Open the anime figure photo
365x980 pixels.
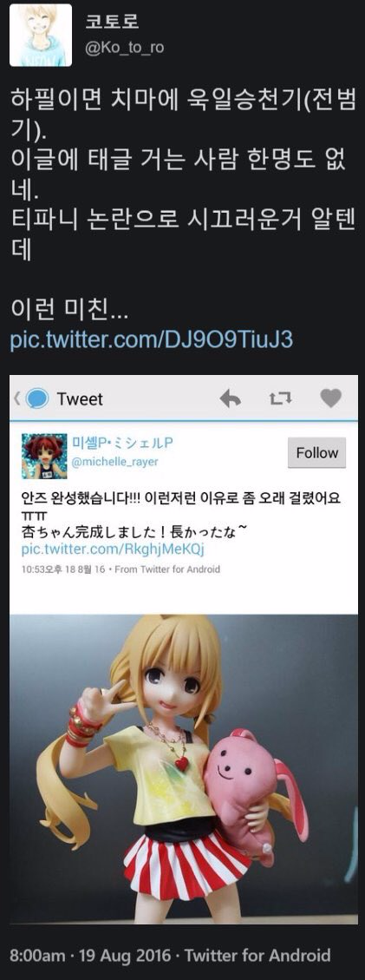[x=184, y=769]
